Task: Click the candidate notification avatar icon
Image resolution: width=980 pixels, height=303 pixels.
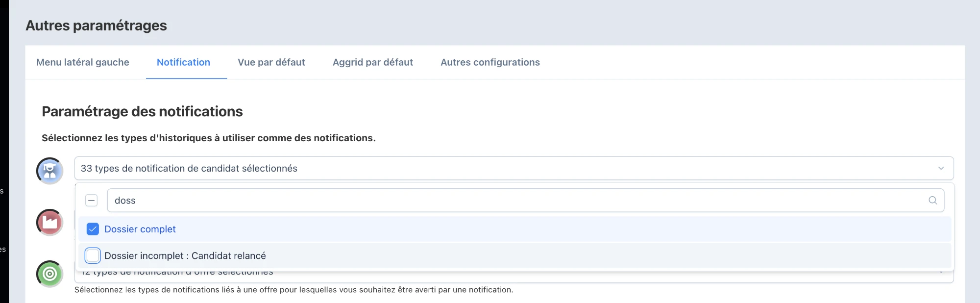Action: coord(49,171)
